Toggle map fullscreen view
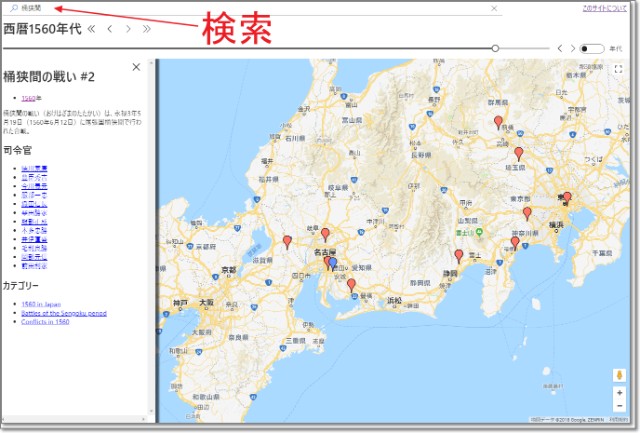640x433 pixels. [x=619, y=70]
